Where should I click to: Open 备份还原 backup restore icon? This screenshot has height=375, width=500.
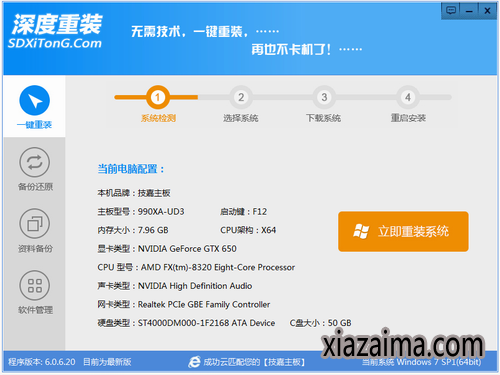tap(35, 162)
